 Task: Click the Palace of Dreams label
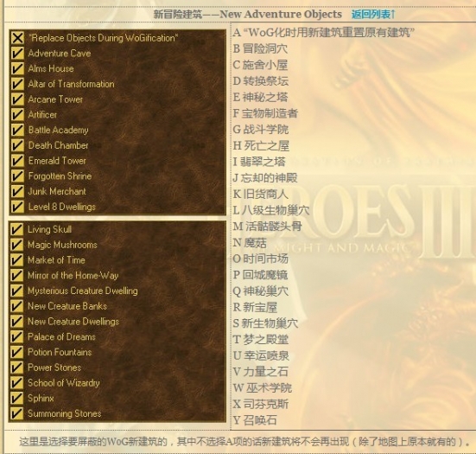point(61,336)
